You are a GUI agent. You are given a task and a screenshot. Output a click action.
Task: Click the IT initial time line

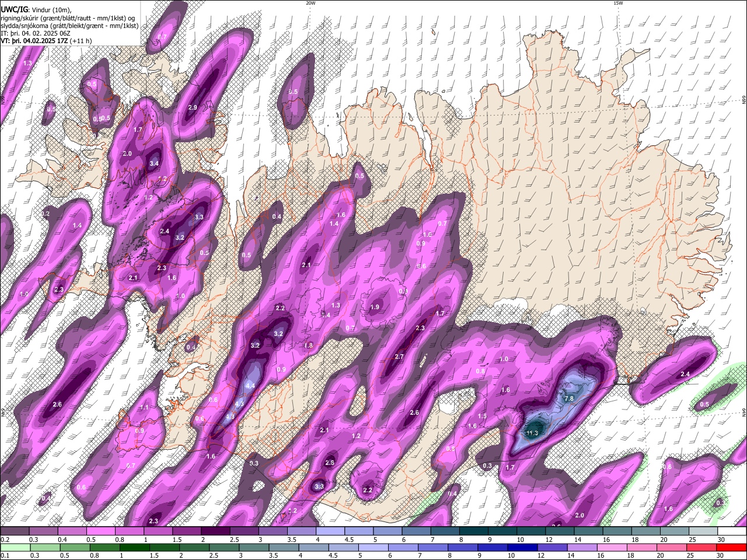[36, 33]
